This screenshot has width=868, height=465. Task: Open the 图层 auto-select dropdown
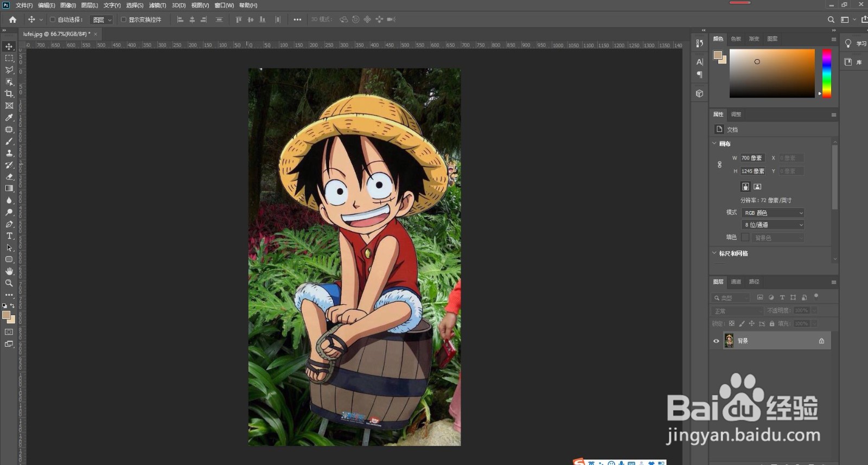(101, 20)
